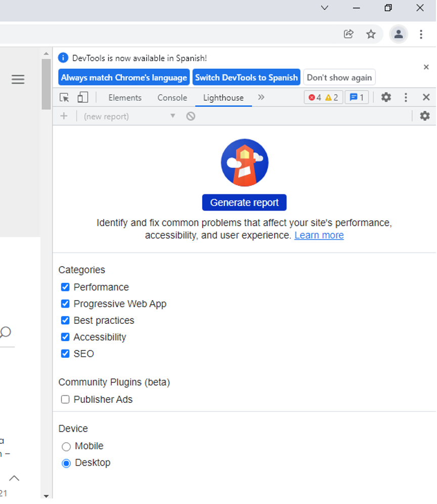Open the Learn more link
This screenshot has width=437, height=504.
pyautogui.click(x=319, y=235)
